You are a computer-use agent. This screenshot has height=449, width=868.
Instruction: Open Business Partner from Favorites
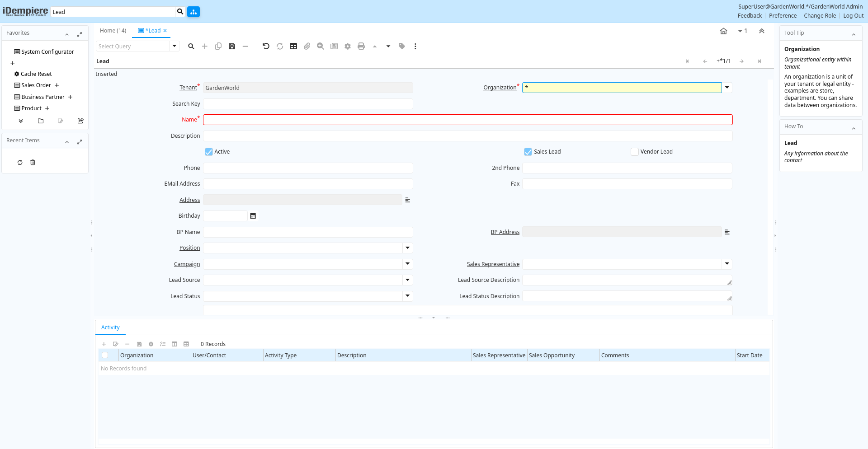click(43, 97)
